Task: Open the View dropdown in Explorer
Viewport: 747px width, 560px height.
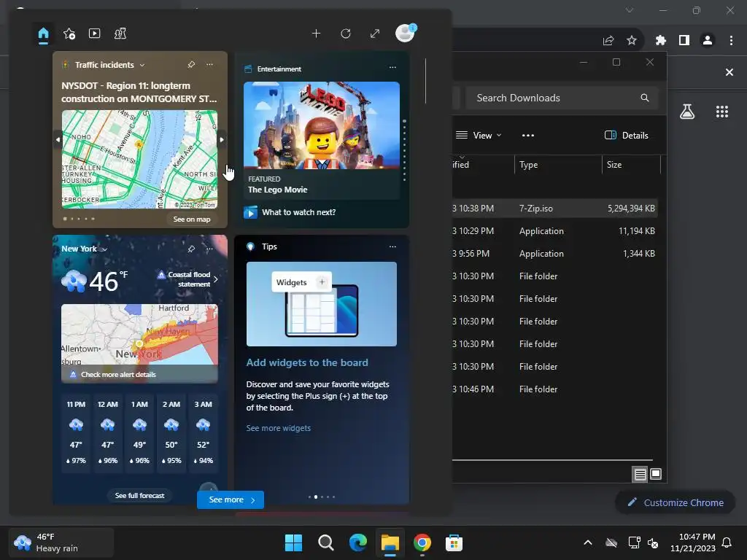Action: [x=479, y=136]
